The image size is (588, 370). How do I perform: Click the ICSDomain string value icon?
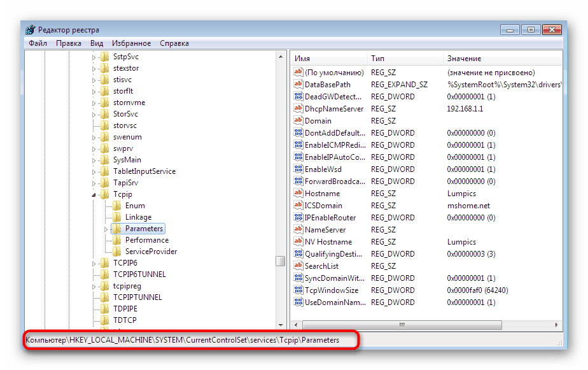(x=298, y=205)
